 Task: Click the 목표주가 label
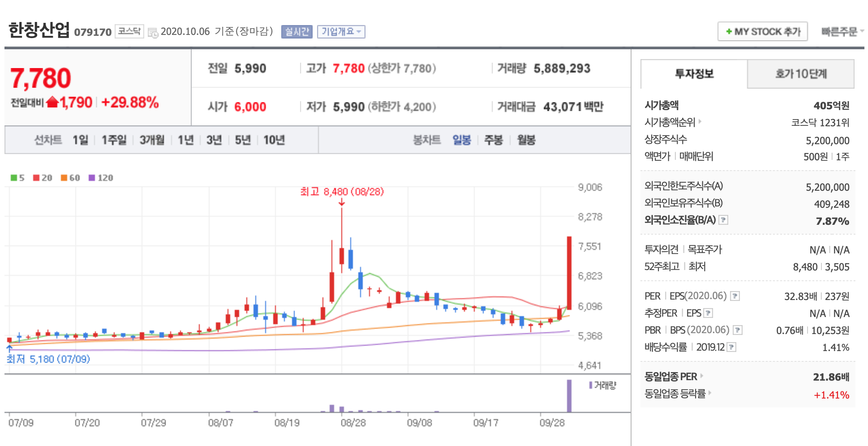click(x=705, y=249)
